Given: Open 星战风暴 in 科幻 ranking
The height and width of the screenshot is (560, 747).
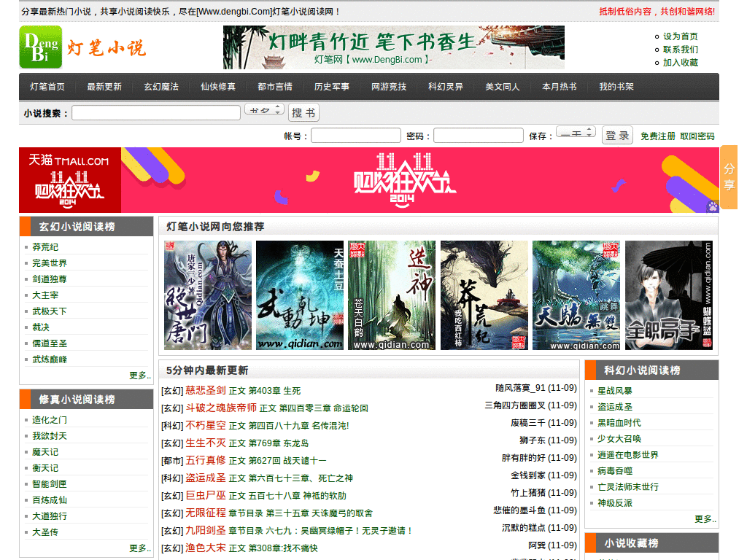Looking at the screenshot, I should [615, 391].
